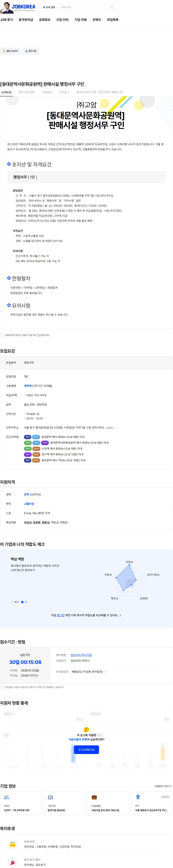173x868 pixels.
Task: Click the 월급 250~300만원 salary text
Action: [36, 405]
